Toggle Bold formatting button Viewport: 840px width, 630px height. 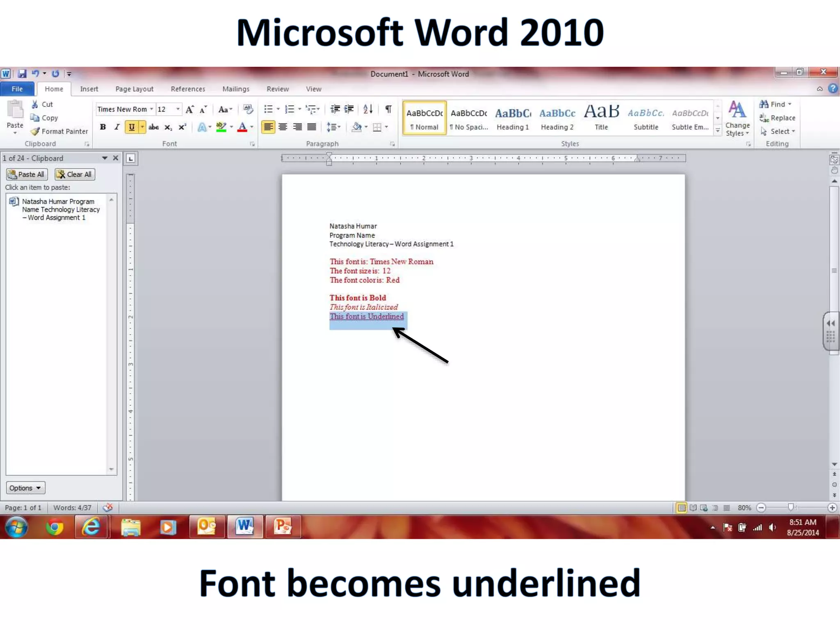tap(103, 127)
